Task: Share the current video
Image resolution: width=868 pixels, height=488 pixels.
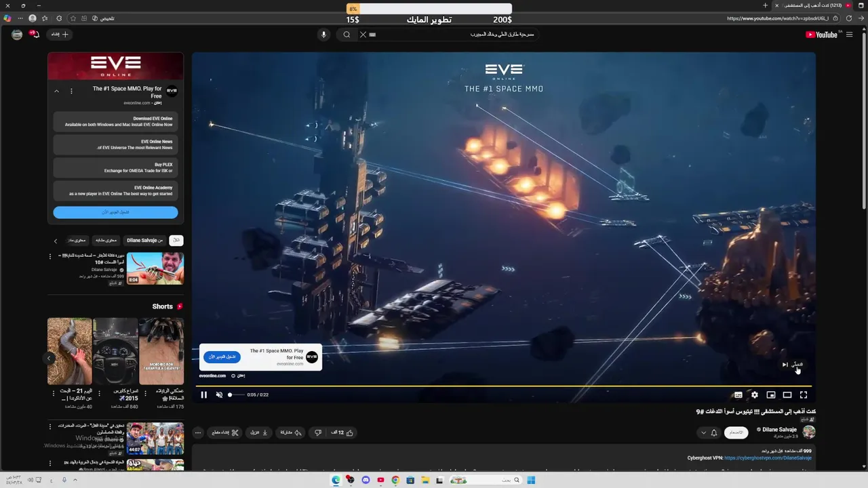Action: 291,432
